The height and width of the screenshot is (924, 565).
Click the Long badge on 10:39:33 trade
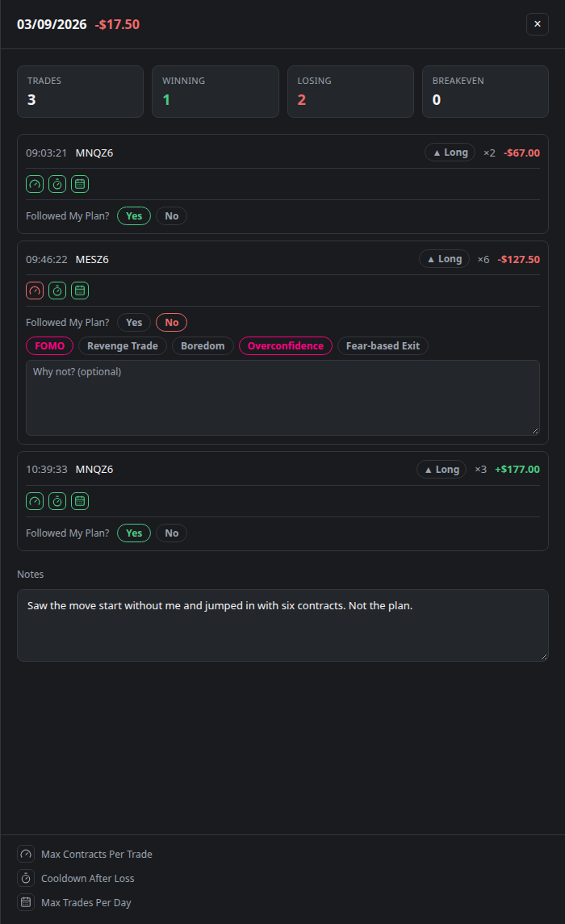(x=442, y=470)
